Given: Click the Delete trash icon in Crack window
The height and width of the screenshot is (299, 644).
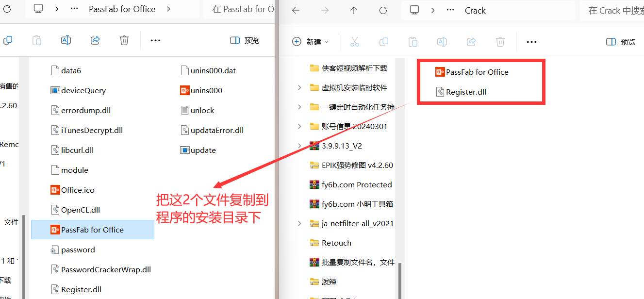Looking at the screenshot, I should pyautogui.click(x=500, y=42).
